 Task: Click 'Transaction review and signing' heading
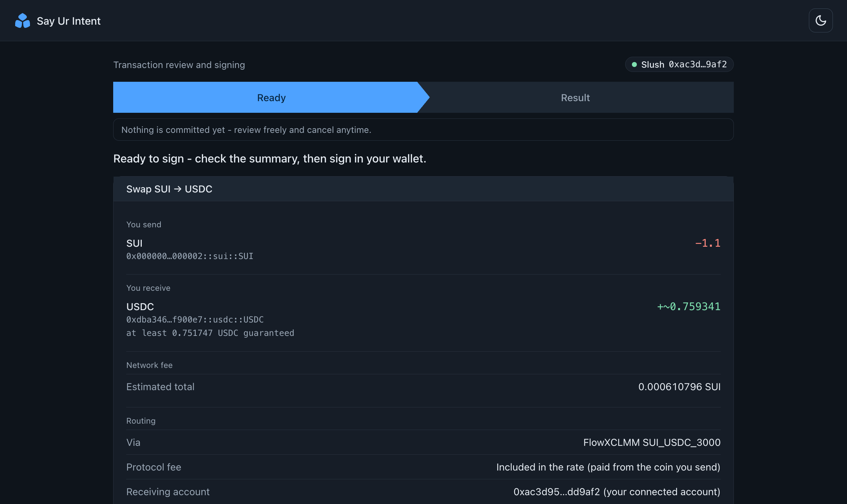click(x=179, y=65)
